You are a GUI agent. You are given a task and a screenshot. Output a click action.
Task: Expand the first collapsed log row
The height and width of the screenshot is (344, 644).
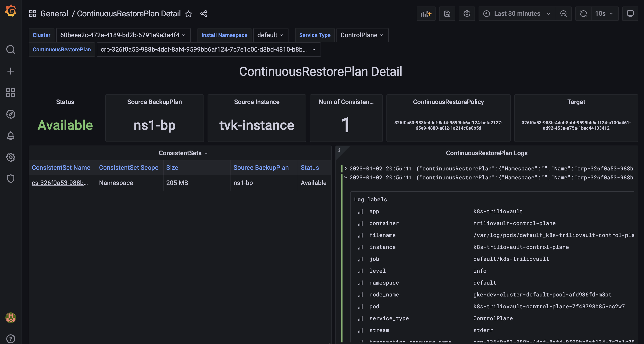tap(345, 168)
